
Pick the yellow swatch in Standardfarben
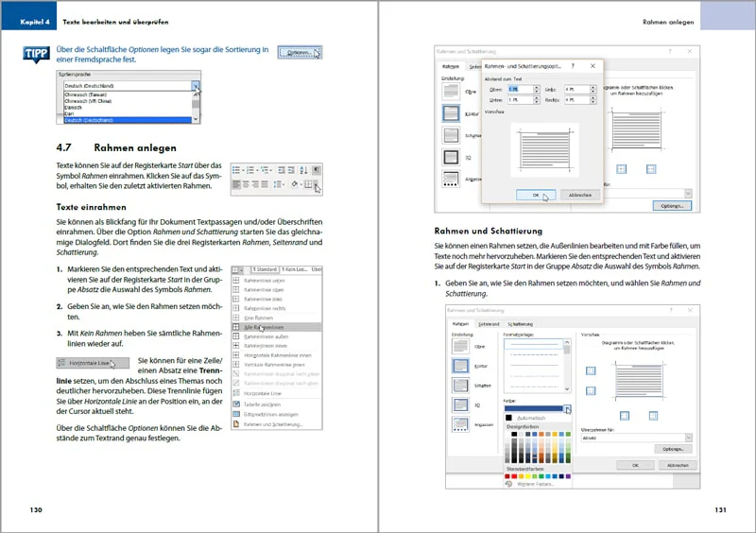pyautogui.click(x=528, y=476)
